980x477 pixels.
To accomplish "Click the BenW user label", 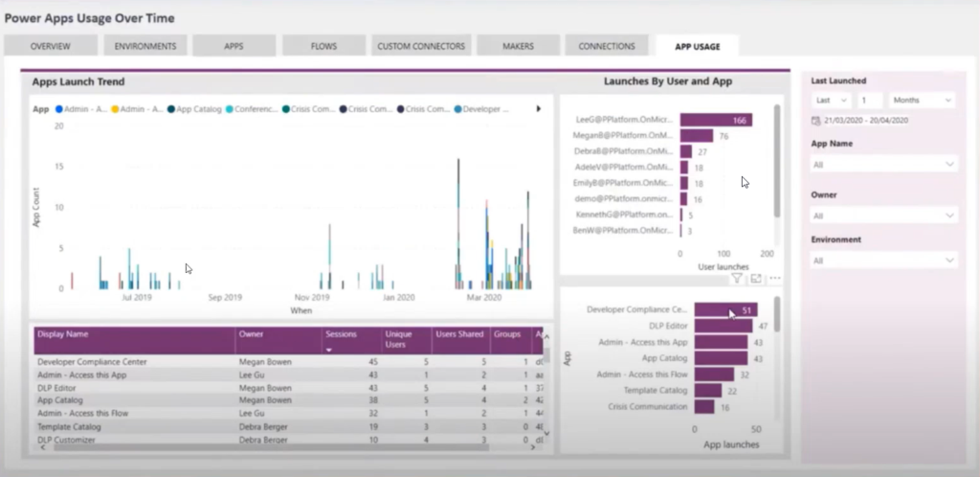I will pyautogui.click(x=623, y=230).
